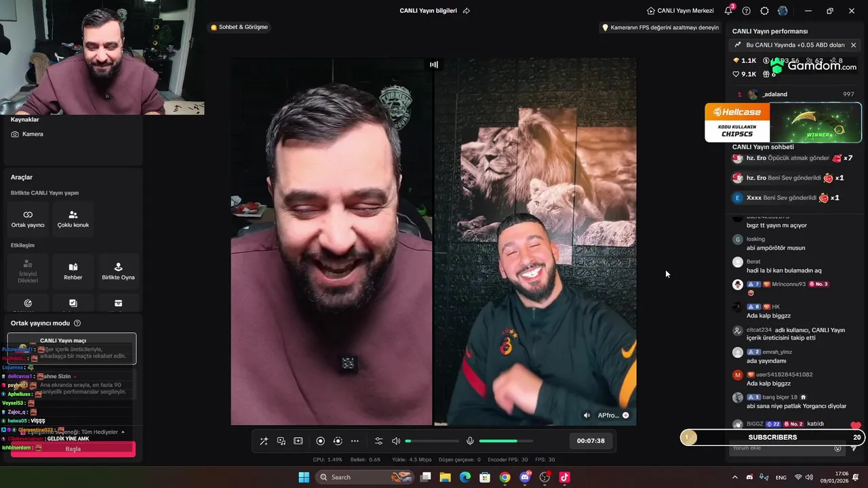Viewport: 868px width, 488px height.
Task: Open hz. Ero Öpücük atmak gift entry
Action: pos(793,158)
